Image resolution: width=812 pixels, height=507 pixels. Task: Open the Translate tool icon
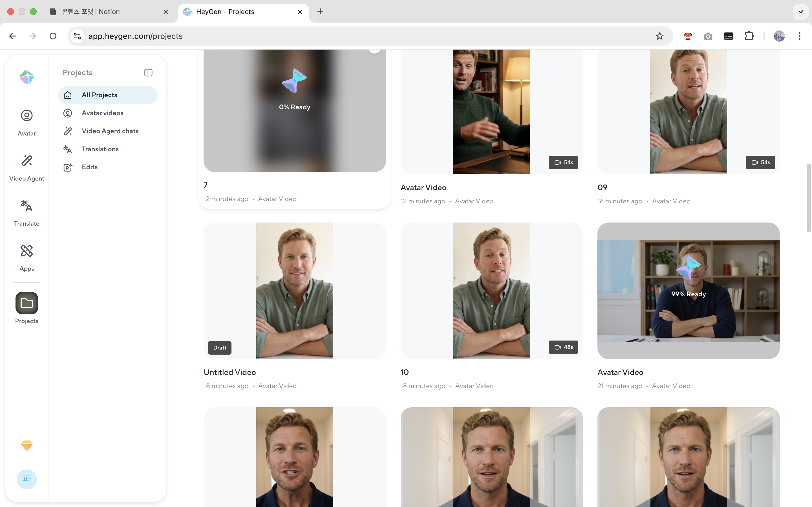(x=27, y=206)
